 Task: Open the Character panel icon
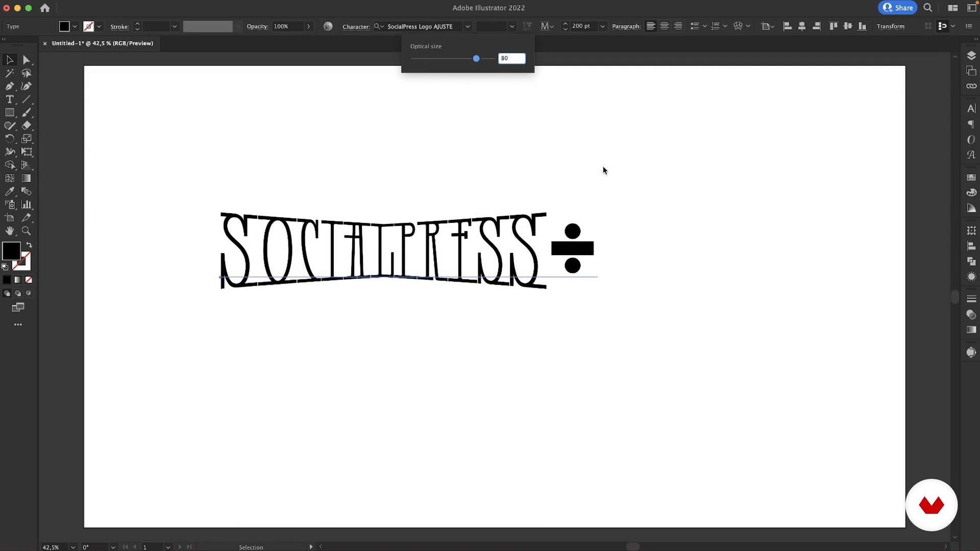click(971, 108)
